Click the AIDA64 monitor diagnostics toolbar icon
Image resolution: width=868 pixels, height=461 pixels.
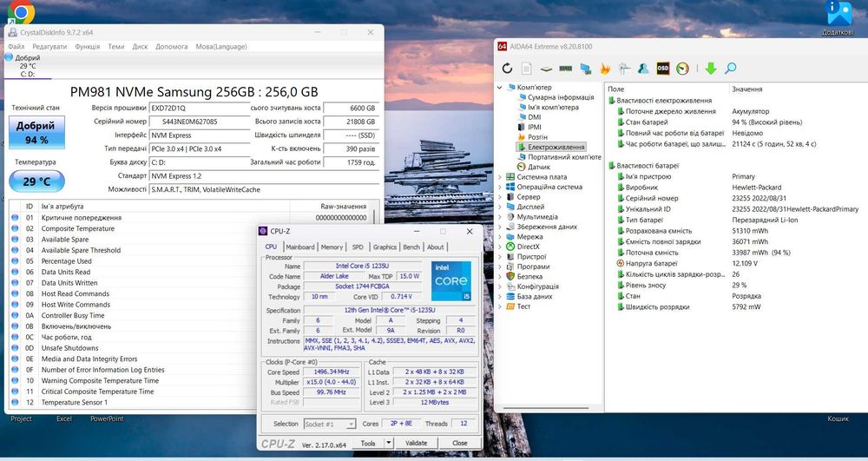[x=624, y=68]
